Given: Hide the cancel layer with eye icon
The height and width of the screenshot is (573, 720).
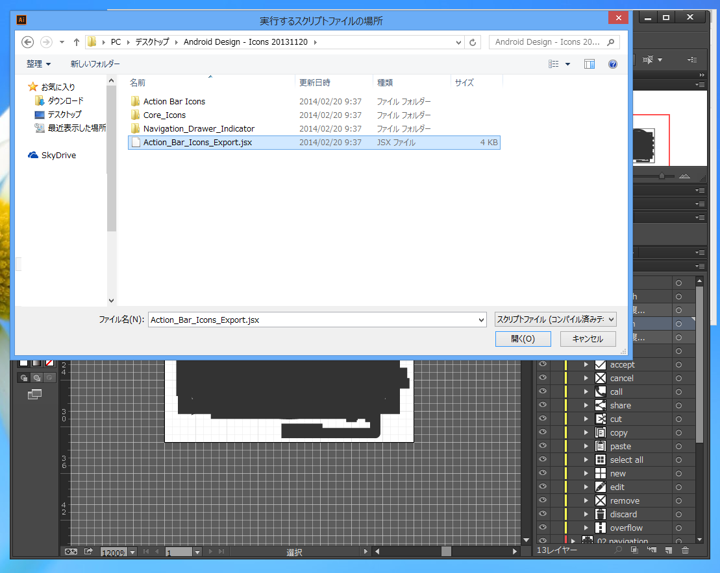Looking at the screenshot, I should (543, 378).
